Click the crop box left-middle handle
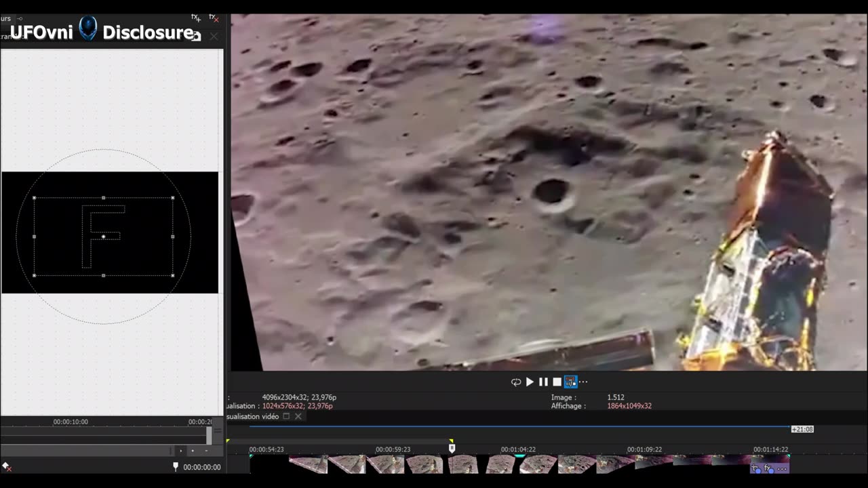The height and width of the screenshot is (488, 868). tap(34, 237)
